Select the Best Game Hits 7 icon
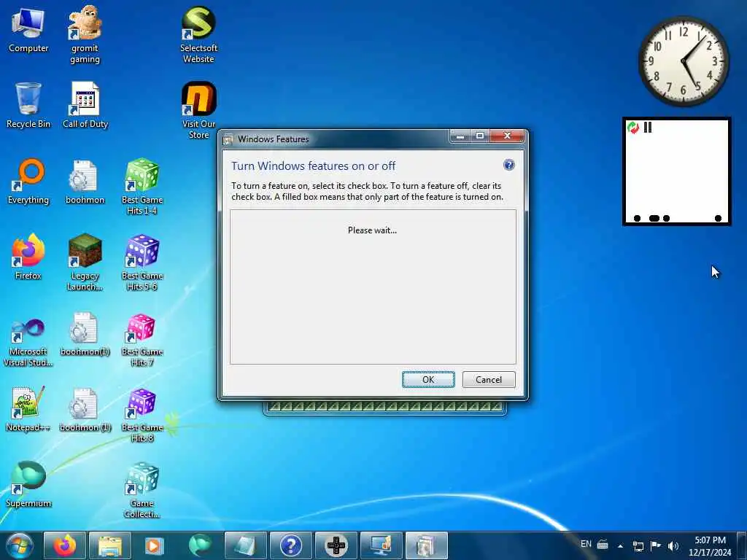The image size is (747, 560). pos(142,338)
